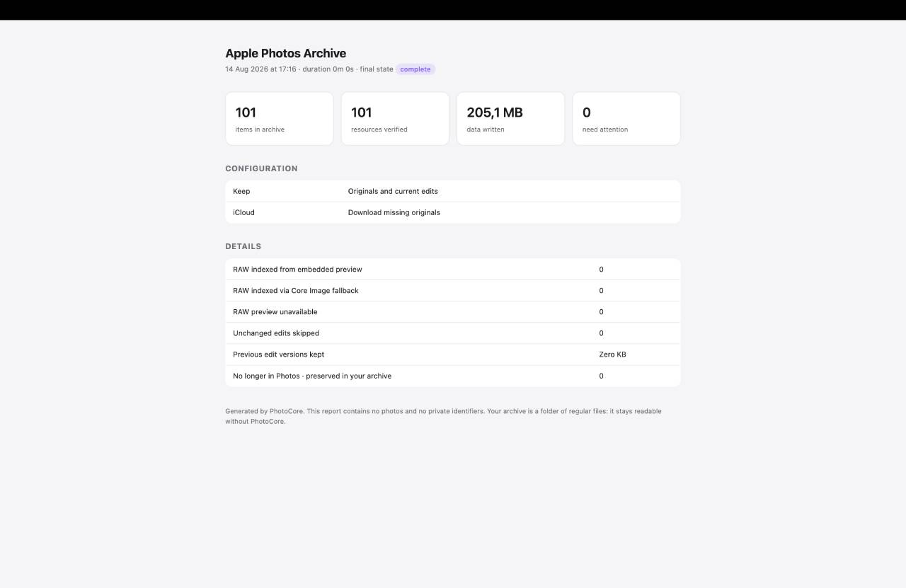Click the "items in archive" label
Screen dimensions: 906x588
pos(260,129)
